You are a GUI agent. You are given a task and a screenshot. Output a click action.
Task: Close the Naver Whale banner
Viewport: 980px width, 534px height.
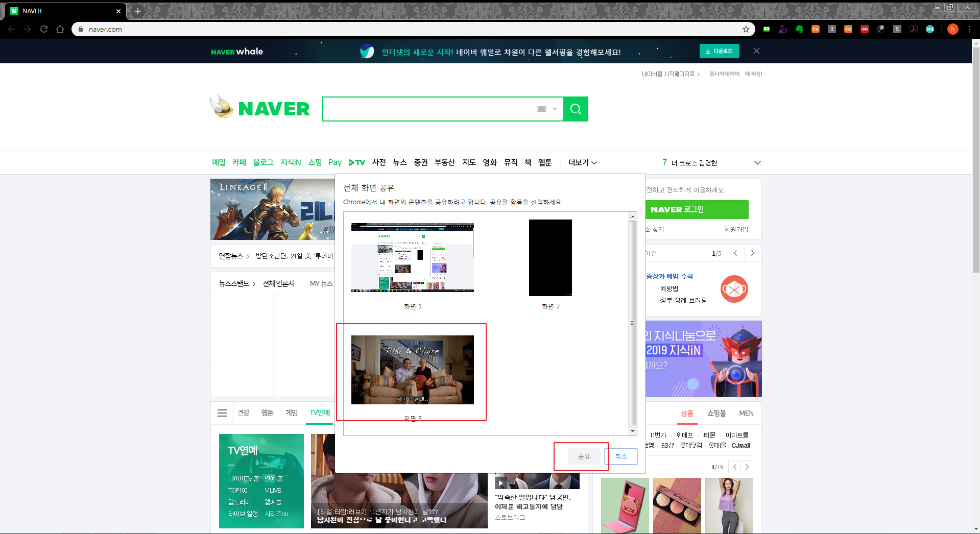[756, 51]
